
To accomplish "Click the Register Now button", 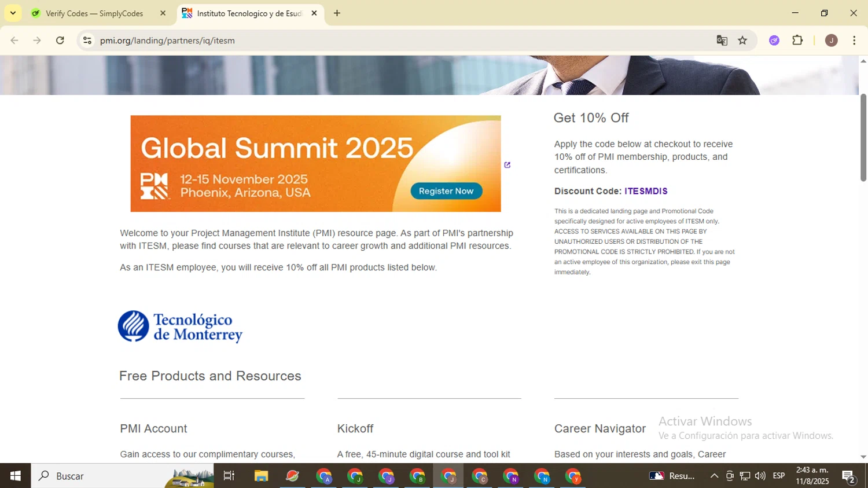I will pos(446,191).
